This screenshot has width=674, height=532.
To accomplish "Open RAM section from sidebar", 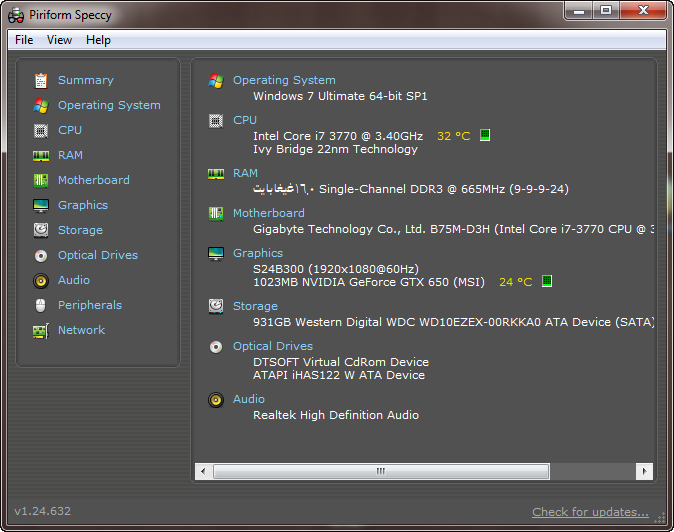I will click(70, 155).
